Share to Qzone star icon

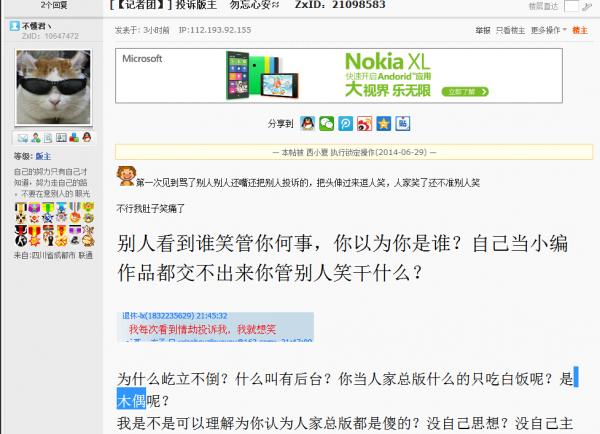tap(383, 124)
